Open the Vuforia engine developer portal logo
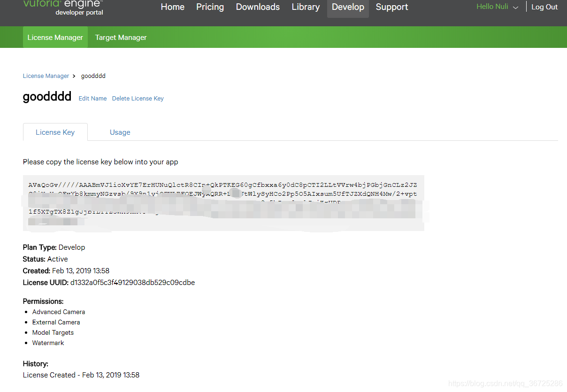This screenshot has width=567, height=392. pos(63,8)
